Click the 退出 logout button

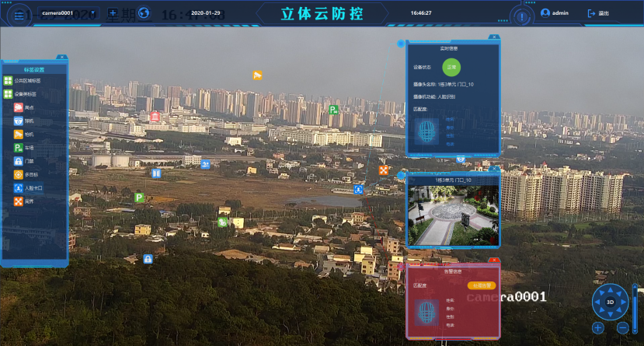tap(598, 13)
